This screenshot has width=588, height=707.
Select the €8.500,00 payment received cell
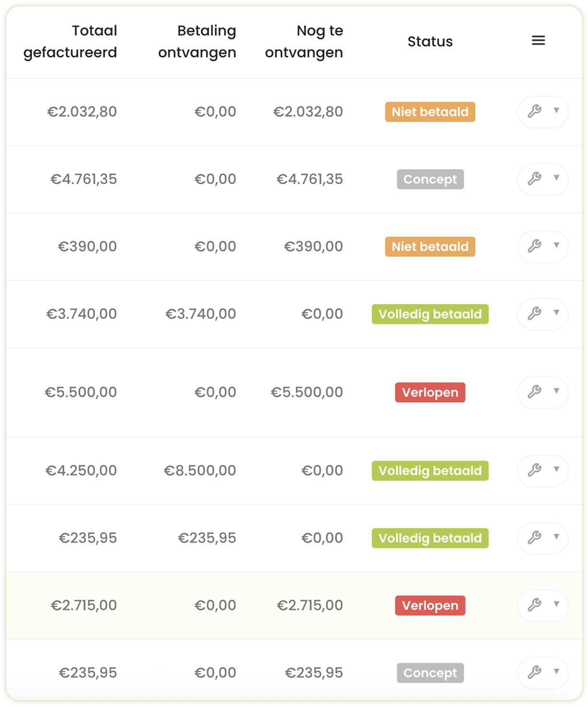(200, 471)
